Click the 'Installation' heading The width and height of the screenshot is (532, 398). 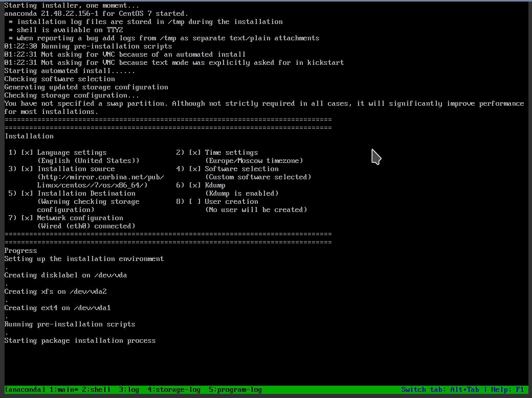pyautogui.click(x=29, y=136)
